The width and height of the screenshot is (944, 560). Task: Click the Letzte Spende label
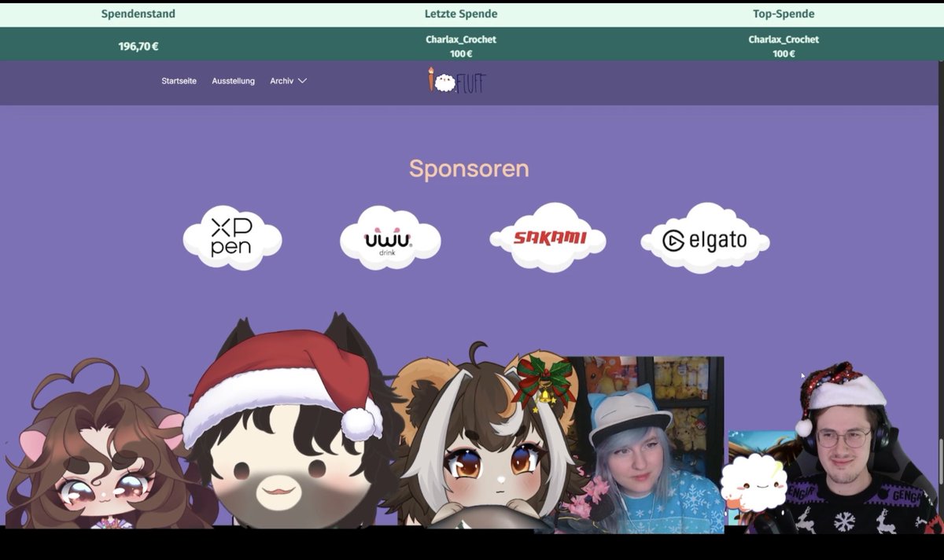pyautogui.click(x=461, y=14)
